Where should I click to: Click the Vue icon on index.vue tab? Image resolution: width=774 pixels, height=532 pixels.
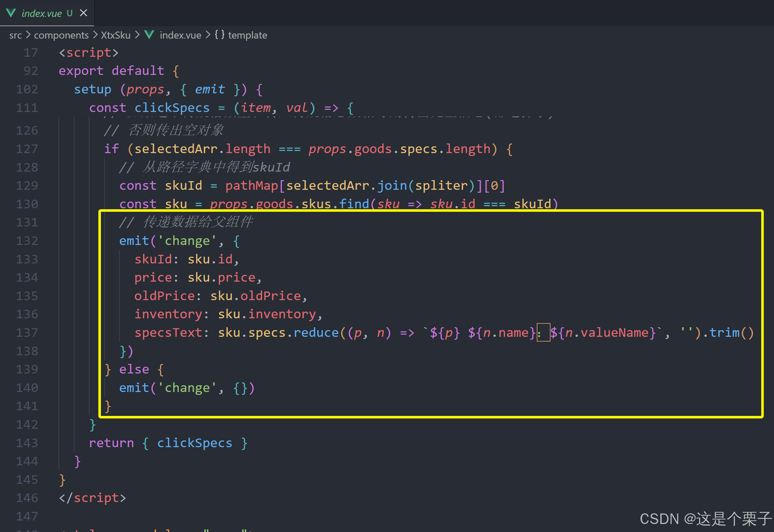pyautogui.click(x=11, y=13)
